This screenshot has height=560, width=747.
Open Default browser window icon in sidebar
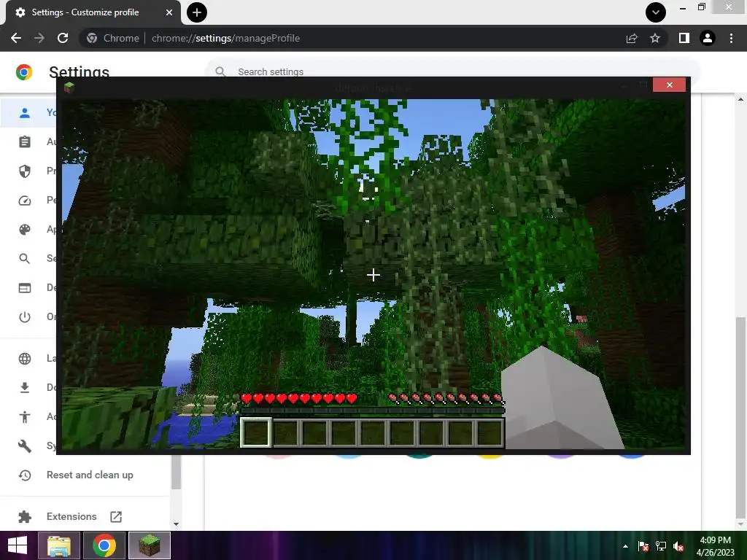click(x=25, y=288)
